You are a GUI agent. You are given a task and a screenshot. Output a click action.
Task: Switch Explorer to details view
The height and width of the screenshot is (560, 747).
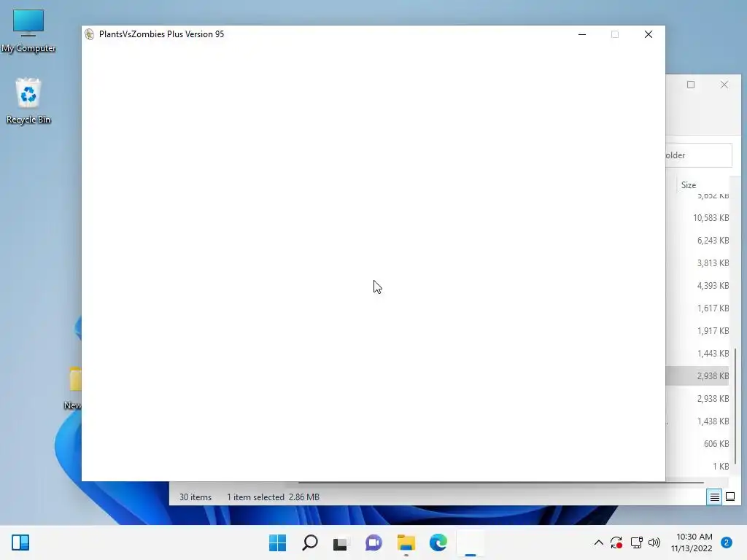click(x=715, y=497)
